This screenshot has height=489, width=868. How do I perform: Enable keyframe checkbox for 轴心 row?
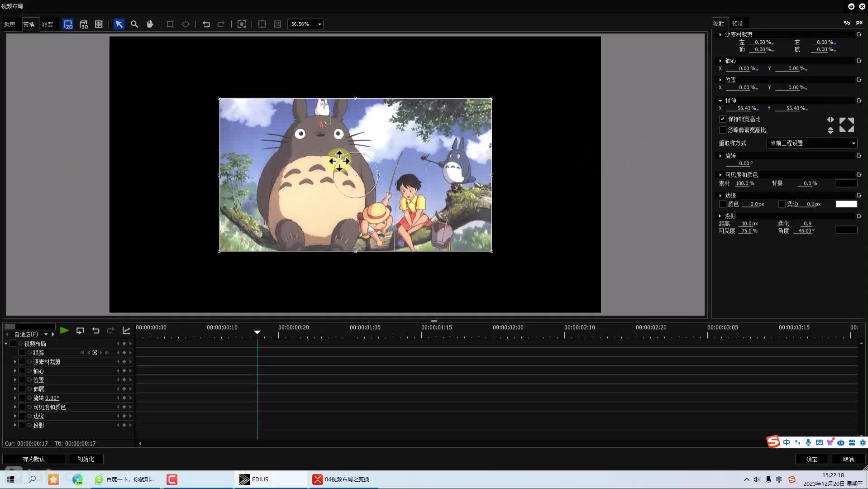[x=22, y=371]
